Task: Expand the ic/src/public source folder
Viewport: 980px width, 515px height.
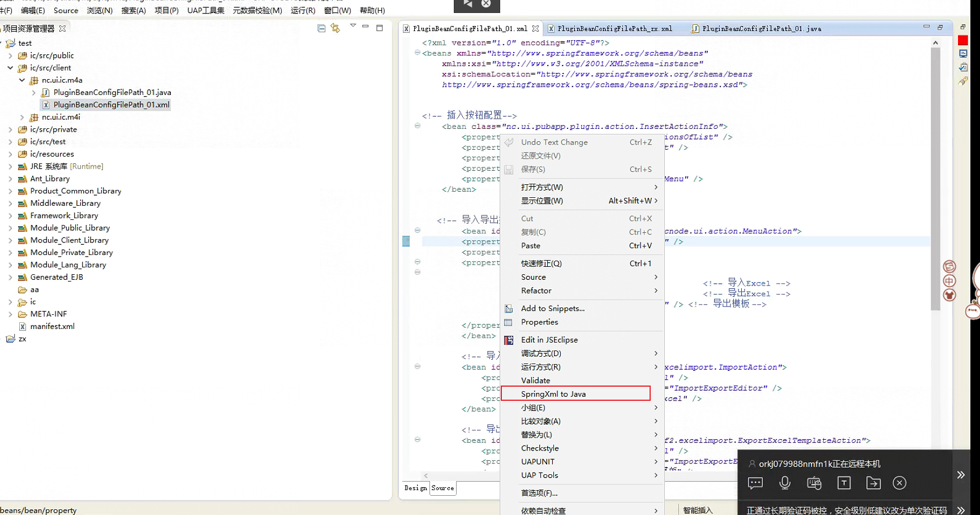Action: point(10,56)
